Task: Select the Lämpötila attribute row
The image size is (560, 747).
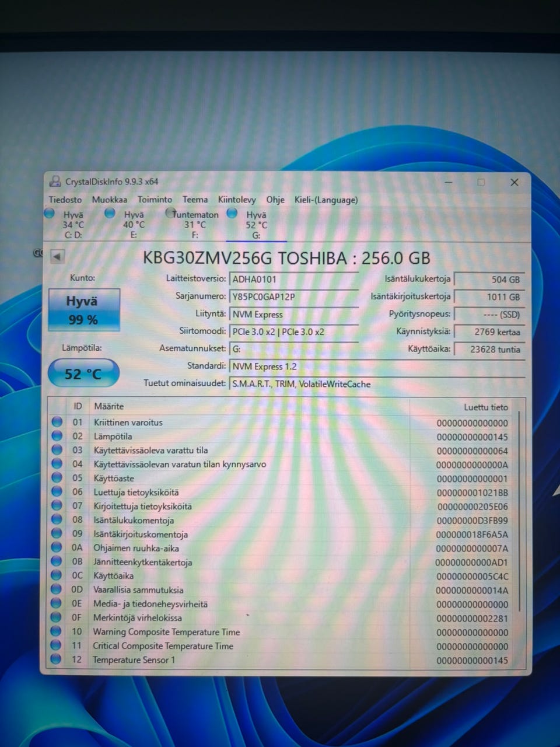Action: pyautogui.click(x=282, y=436)
